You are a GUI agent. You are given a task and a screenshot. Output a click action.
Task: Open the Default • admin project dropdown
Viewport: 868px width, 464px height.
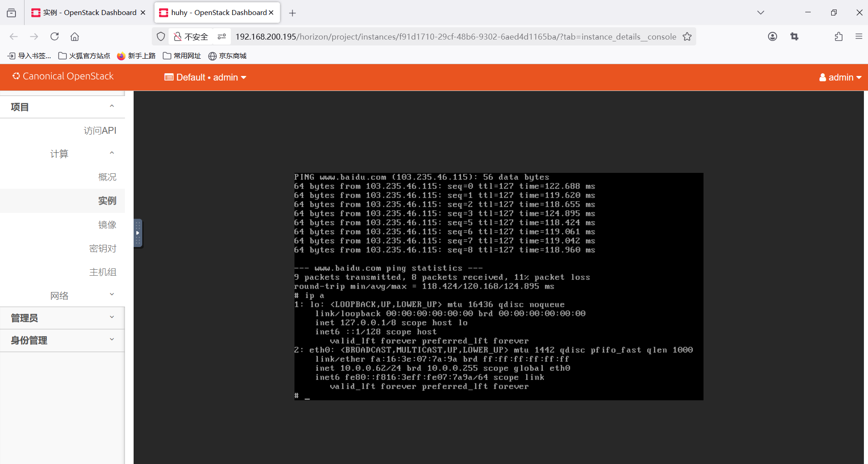click(205, 77)
